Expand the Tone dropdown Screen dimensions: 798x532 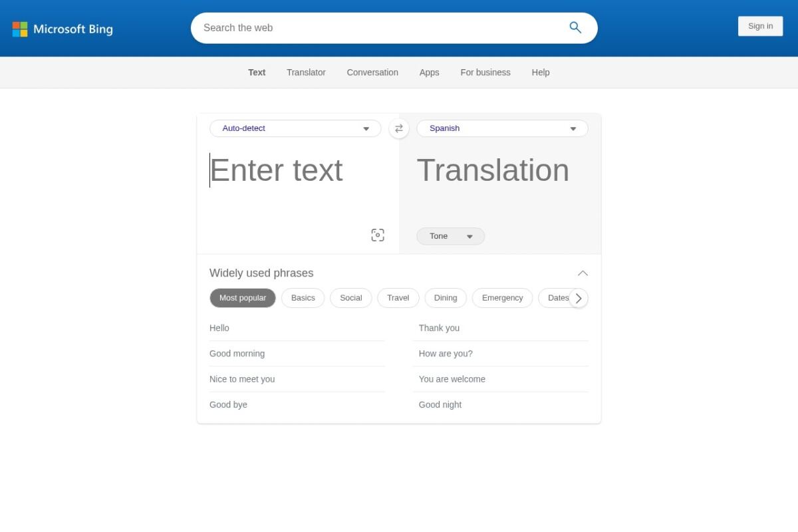tap(450, 236)
